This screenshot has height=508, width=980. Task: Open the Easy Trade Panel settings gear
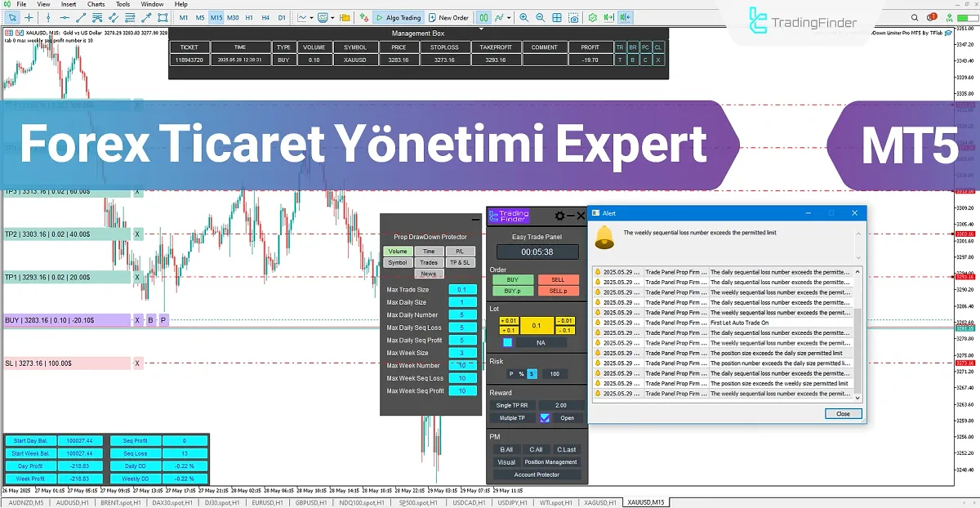point(559,216)
